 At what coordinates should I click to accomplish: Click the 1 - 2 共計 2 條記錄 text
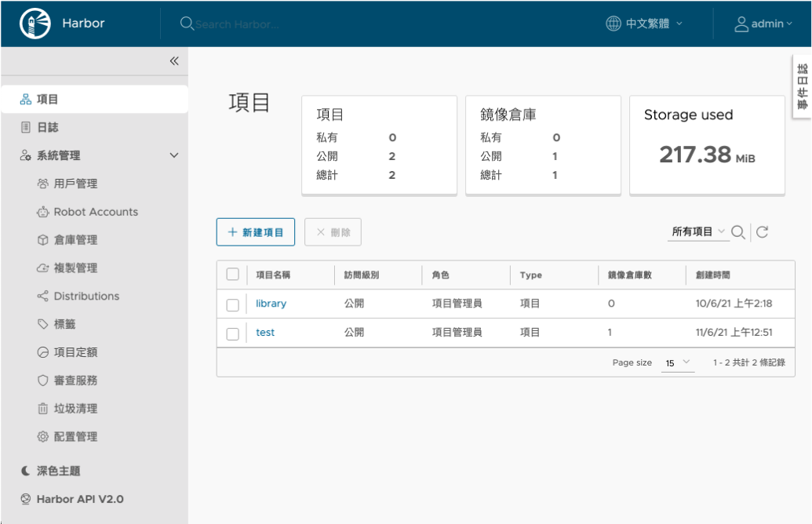(x=748, y=362)
